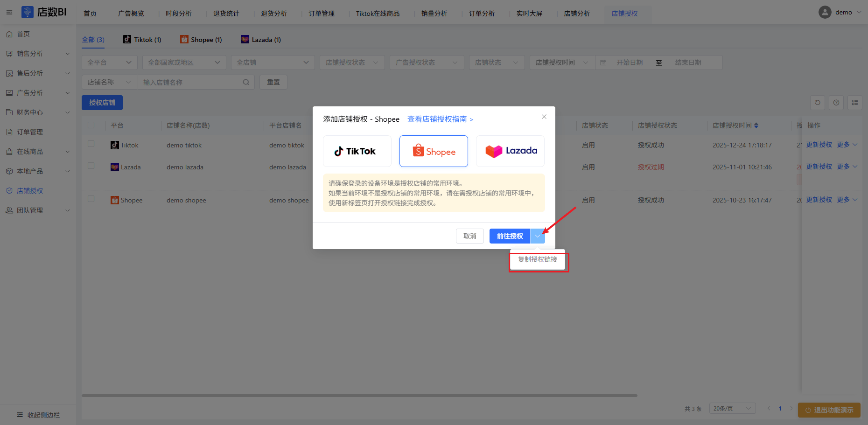Click the calendar icon in date range
This screenshot has height=425, width=868.
tap(603, 63)
